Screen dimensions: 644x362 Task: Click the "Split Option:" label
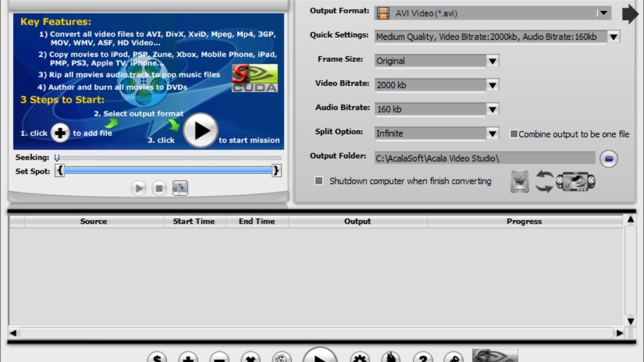click(x=339, y=131)
